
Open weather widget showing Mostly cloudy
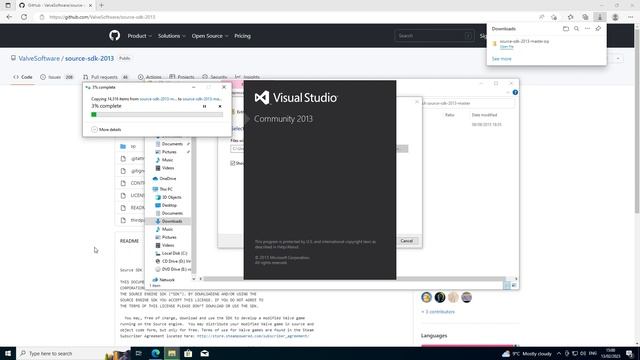527,353
